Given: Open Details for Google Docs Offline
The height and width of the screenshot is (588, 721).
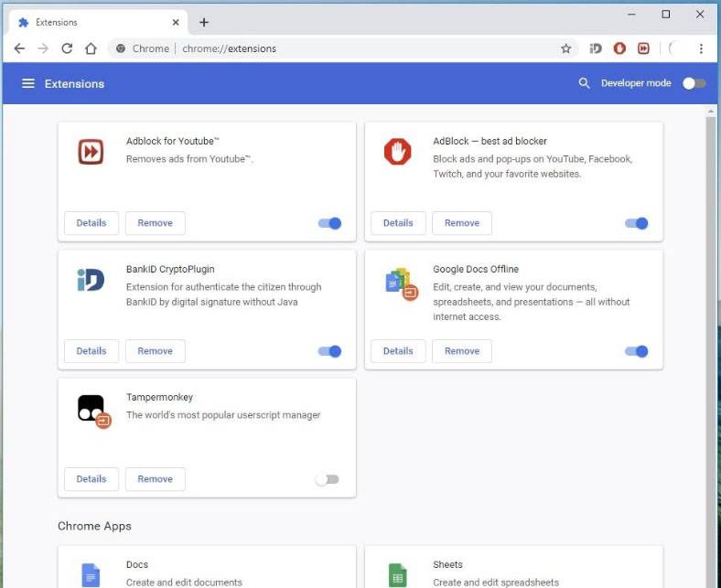Looking at the screenshot, I should [x=398, y=351].
